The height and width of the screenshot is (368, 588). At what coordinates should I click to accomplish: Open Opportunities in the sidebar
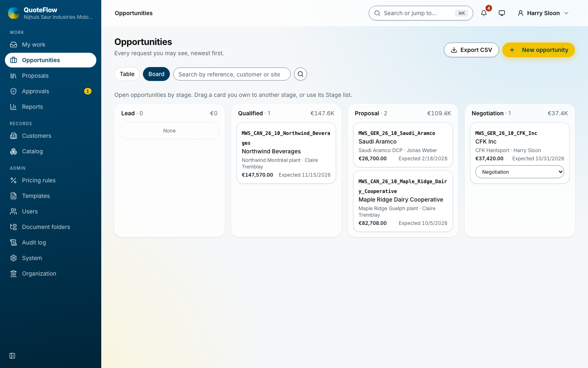(51, 60)
